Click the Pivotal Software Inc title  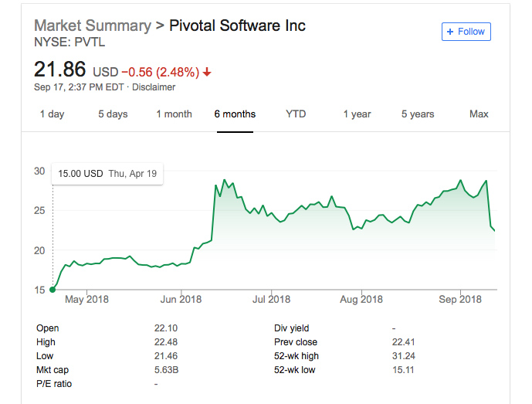tap(237, 25)
